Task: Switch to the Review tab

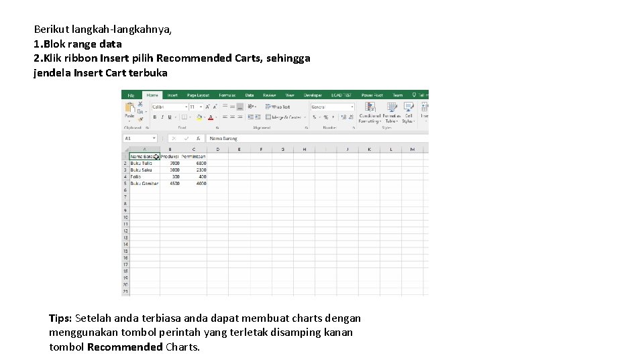Action: pyautogui.click(x=270, y=95)
